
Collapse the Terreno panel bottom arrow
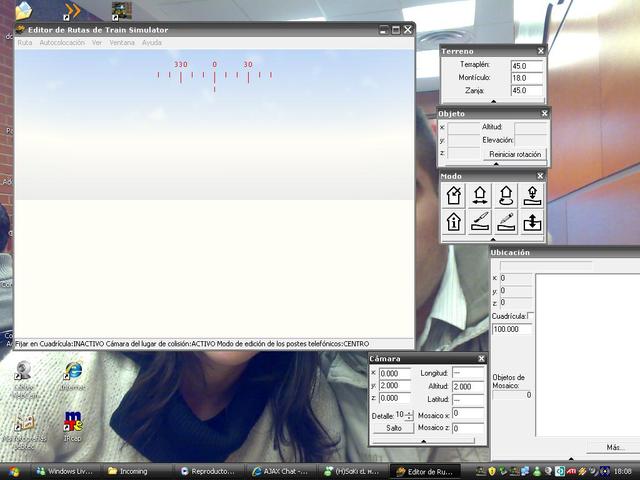tap(493, 101)
